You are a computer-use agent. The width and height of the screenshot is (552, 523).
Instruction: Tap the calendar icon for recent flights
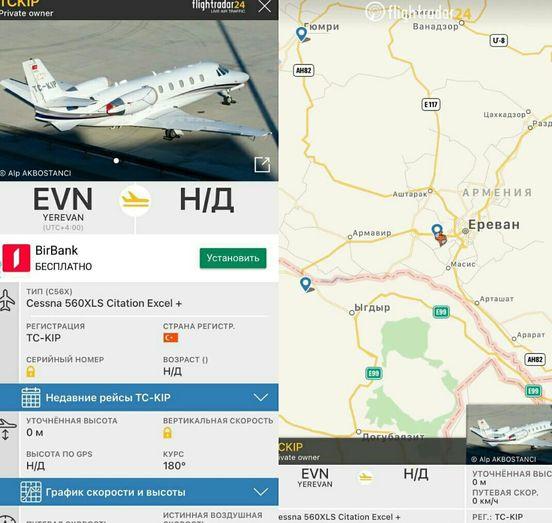coord(31,397)
